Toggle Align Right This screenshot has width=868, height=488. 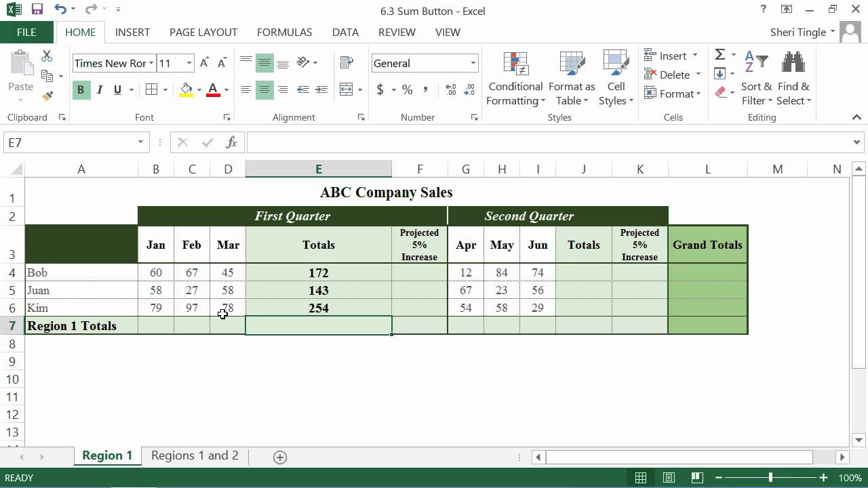[283, 89]
